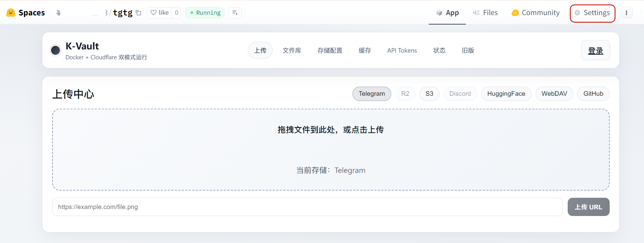Image resolution: width=644 pixels, height=243 pixels.
Task: Select Telegram storage option
Action: [372, 94]
